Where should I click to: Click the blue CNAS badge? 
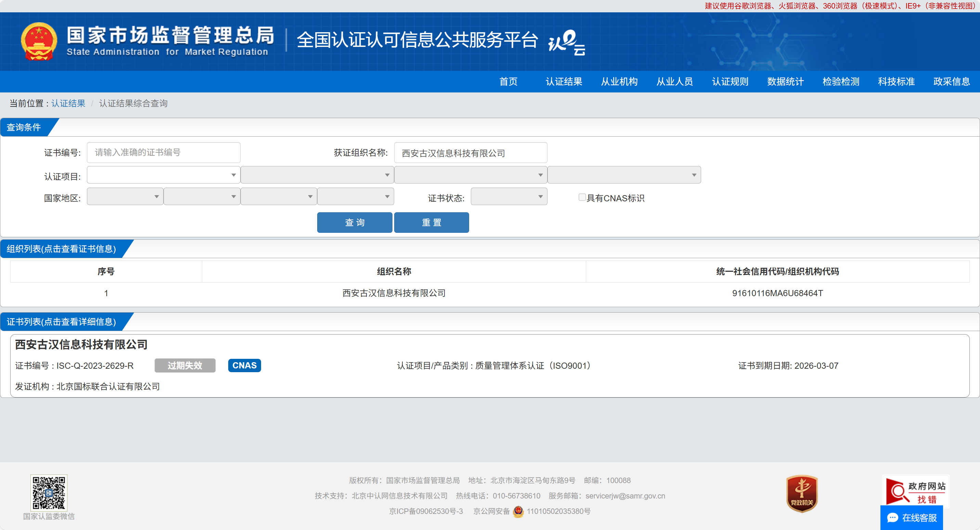[244, 365]
